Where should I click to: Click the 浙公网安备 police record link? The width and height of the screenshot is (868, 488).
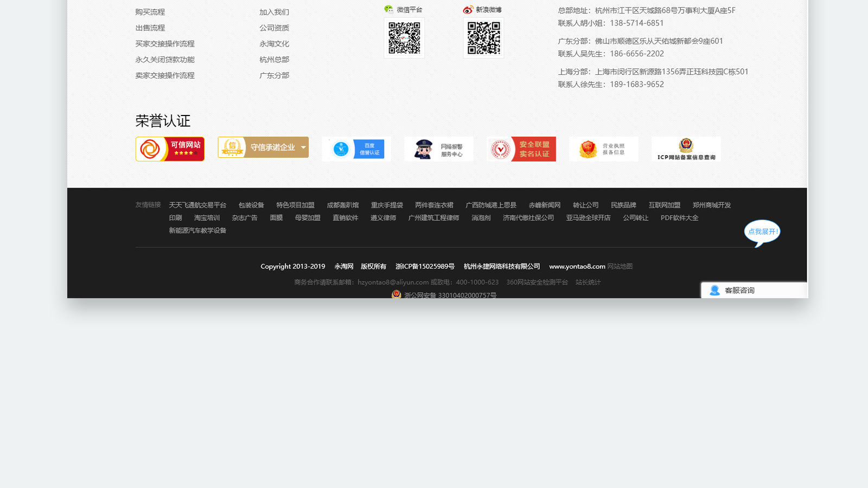coord(450,295)
